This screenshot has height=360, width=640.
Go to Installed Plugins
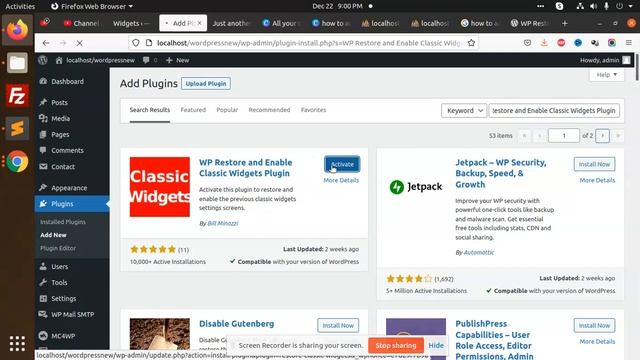pyautogui.click(x=62, y=222)
